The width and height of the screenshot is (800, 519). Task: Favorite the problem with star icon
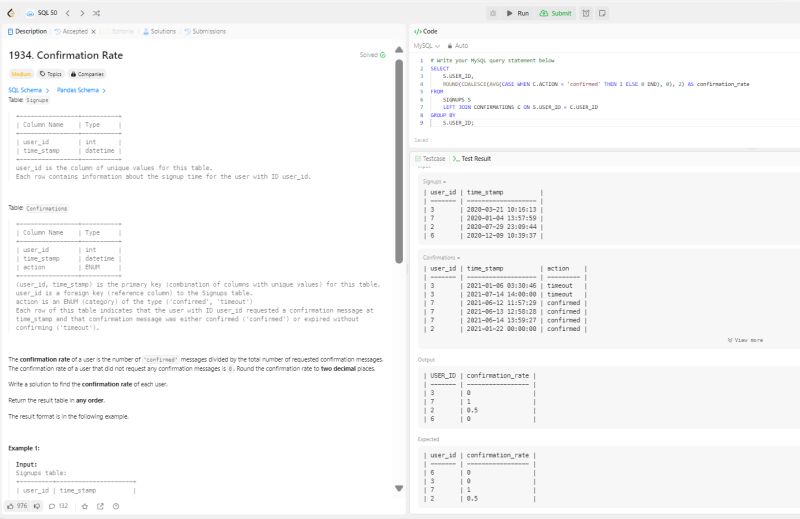coord(85,506)
